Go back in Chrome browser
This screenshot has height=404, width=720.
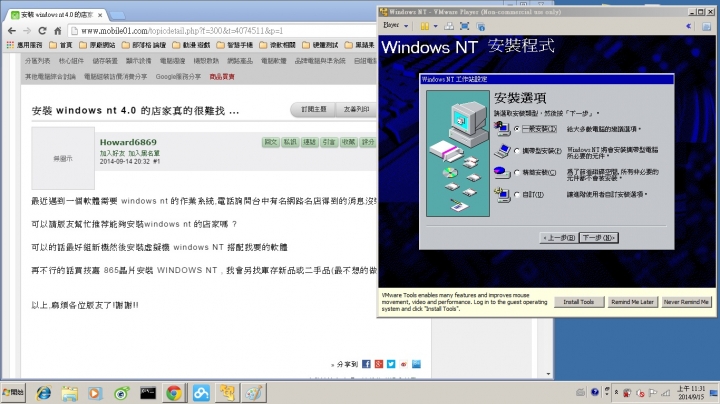[11, 31]
